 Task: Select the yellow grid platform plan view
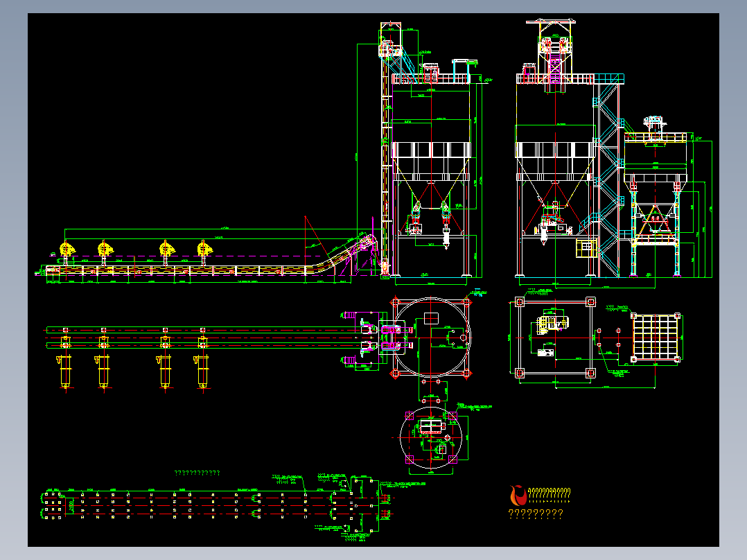(656, 338)
